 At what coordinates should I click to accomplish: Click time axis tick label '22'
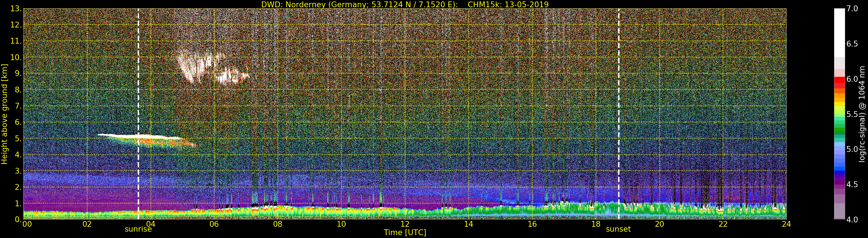(x=723, y=224)
